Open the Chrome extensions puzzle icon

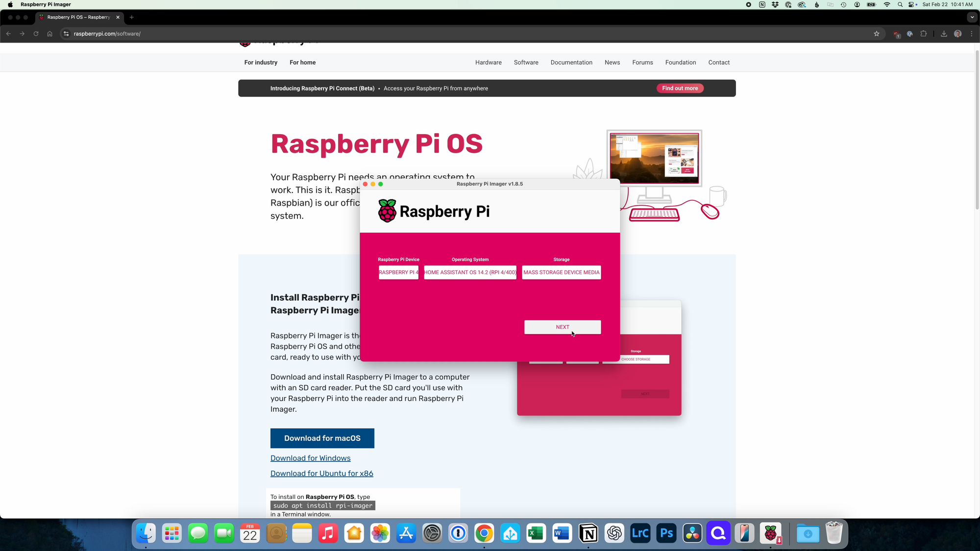(924, 34)
